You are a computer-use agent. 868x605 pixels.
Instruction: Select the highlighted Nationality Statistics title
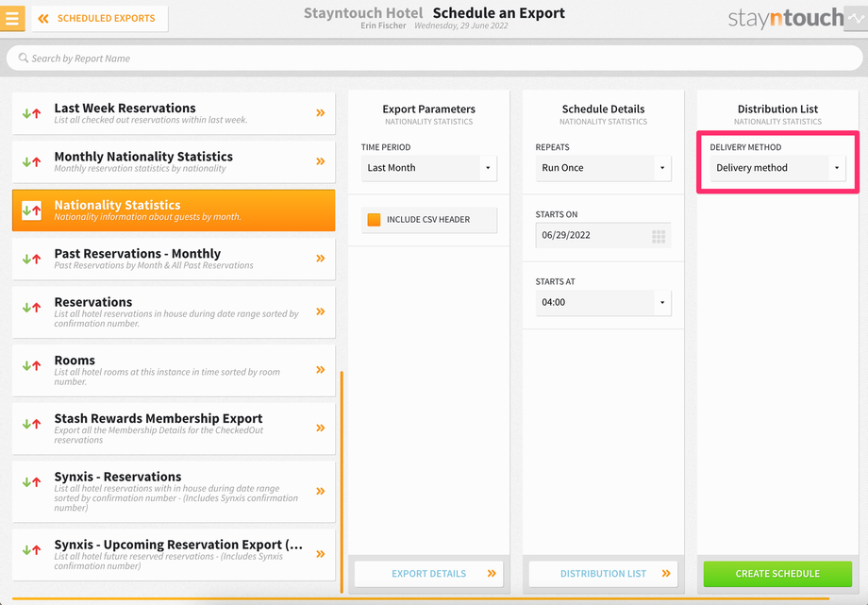(x=117, y=205)
